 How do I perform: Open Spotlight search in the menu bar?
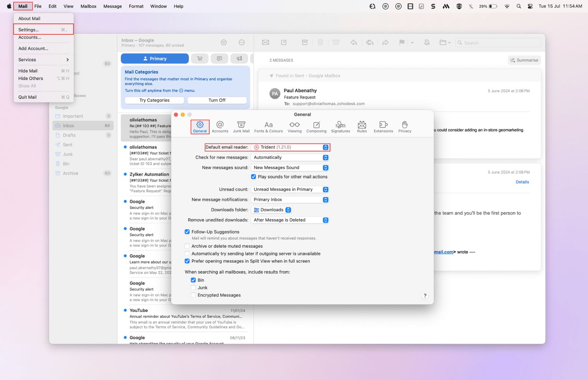point(519,6)
